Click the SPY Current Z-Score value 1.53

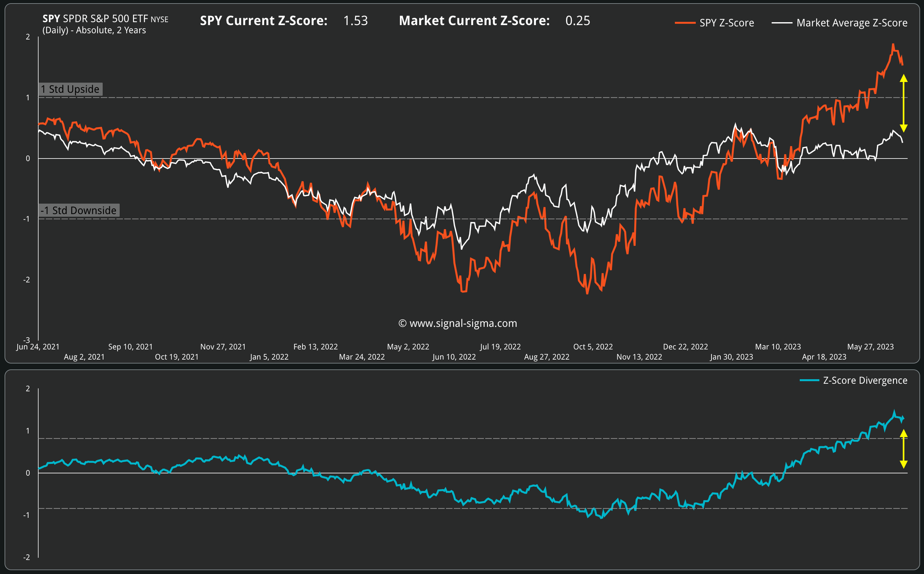click(x=355, y=20)
